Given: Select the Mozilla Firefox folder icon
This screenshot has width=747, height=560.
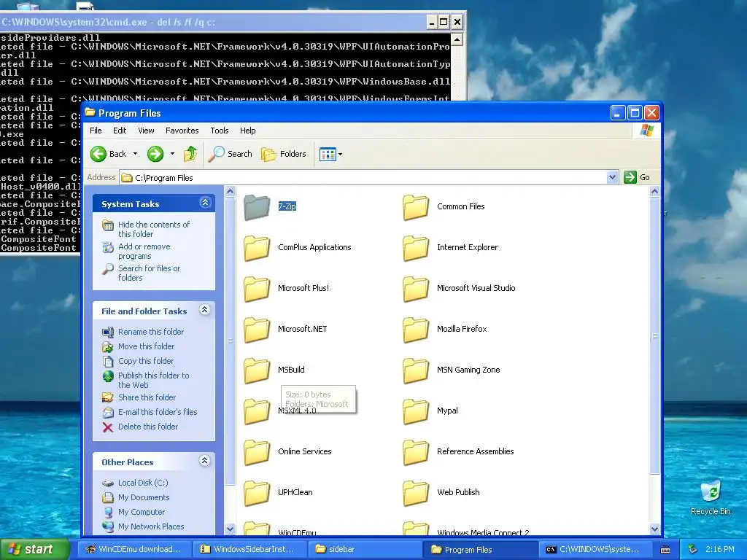Looking at the screenshot, I should click(416, 330).
